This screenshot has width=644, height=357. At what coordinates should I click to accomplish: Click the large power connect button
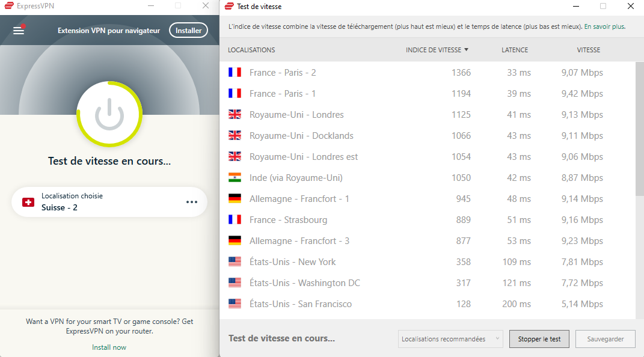coord(109,114)
